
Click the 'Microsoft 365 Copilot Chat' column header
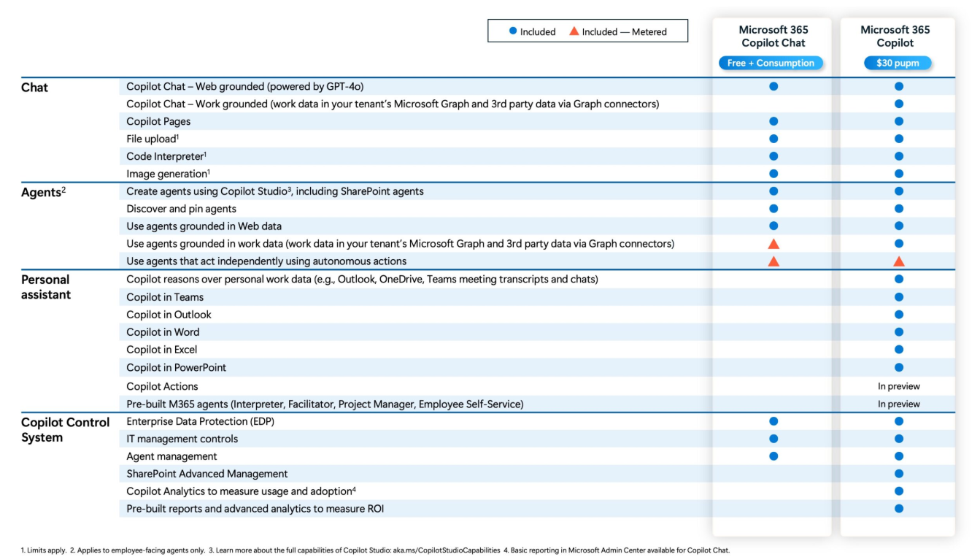[x=773, y=37]
